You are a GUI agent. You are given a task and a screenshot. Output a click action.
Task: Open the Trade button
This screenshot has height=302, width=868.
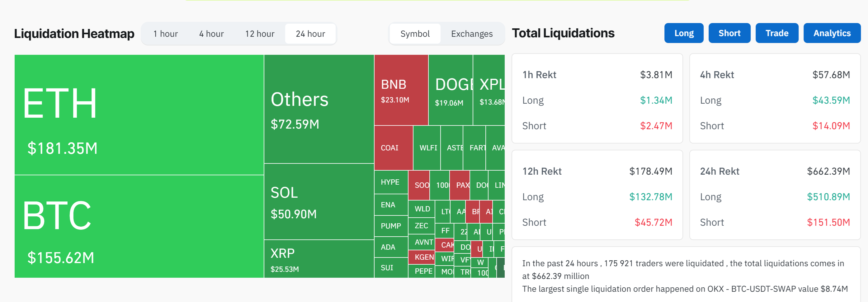click(x=776, y=33)
